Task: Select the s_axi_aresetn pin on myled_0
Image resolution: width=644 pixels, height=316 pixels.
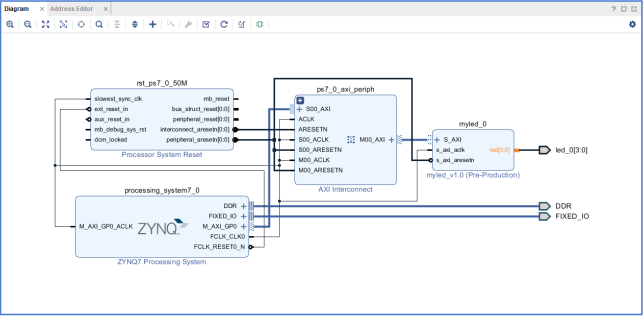Action: coord(455,160)
